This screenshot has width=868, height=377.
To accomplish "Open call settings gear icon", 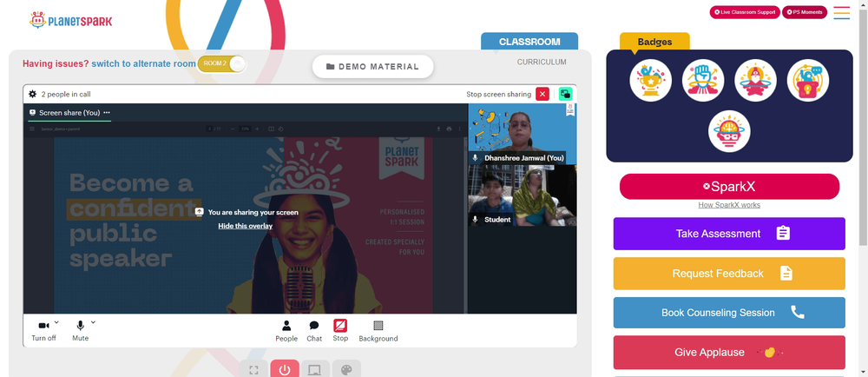I will [33, 94].
